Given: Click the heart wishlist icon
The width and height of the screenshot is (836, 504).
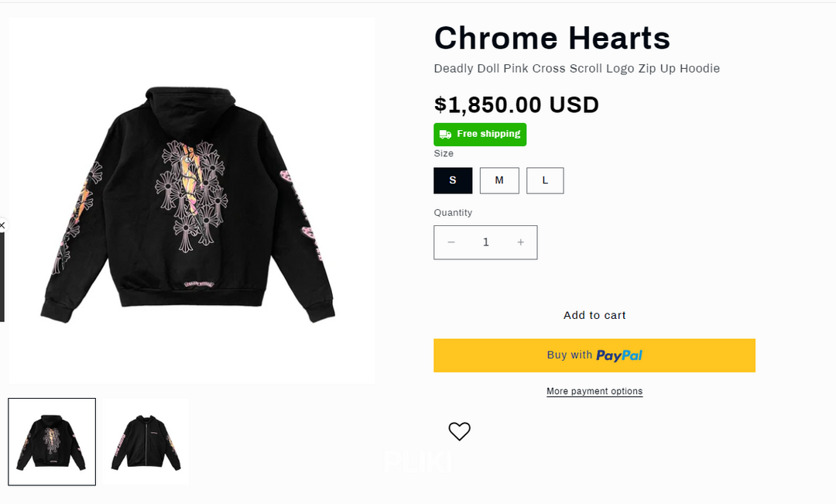Looking at the screenshot, I should pos(459,431).
